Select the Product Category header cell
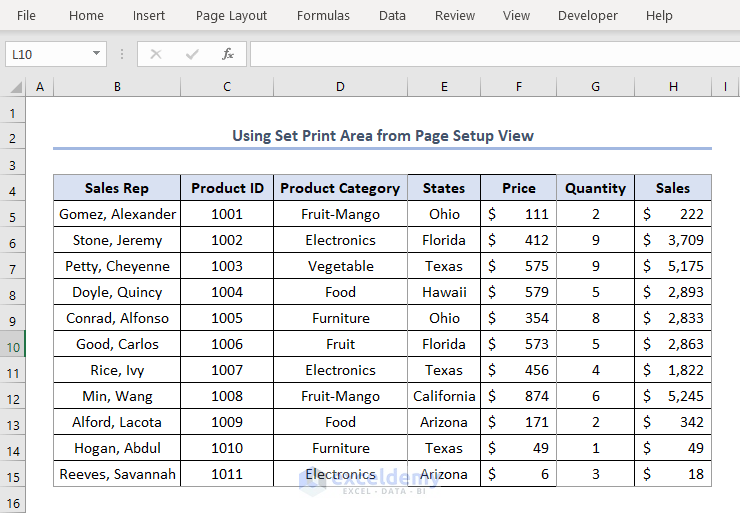 (x=340, y=188)
